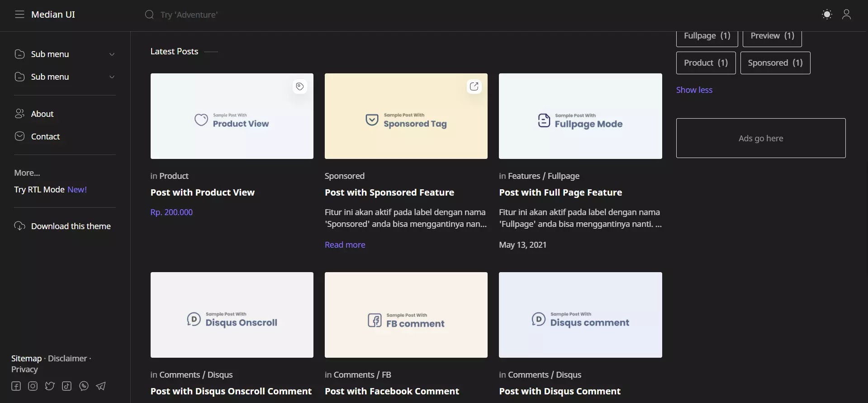868x403 pixels.
Task: Click Features / Fullpage category label
Action: (544, 176)
